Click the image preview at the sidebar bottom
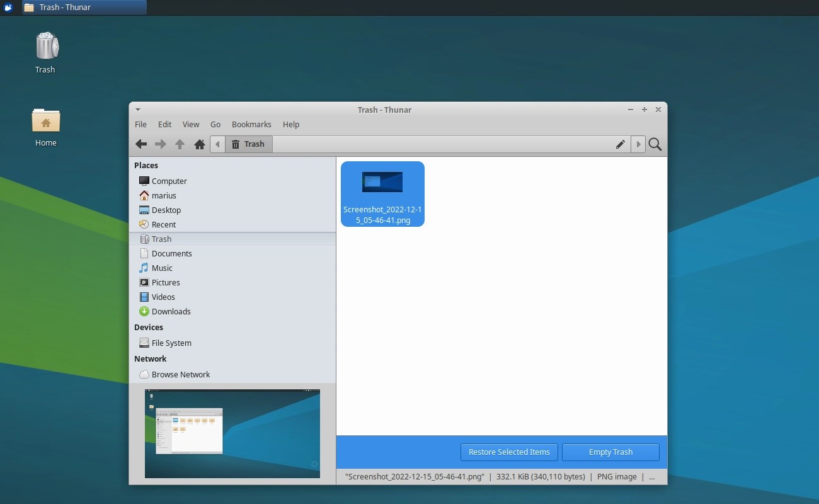The image size is (819, 504). point(232,433)
